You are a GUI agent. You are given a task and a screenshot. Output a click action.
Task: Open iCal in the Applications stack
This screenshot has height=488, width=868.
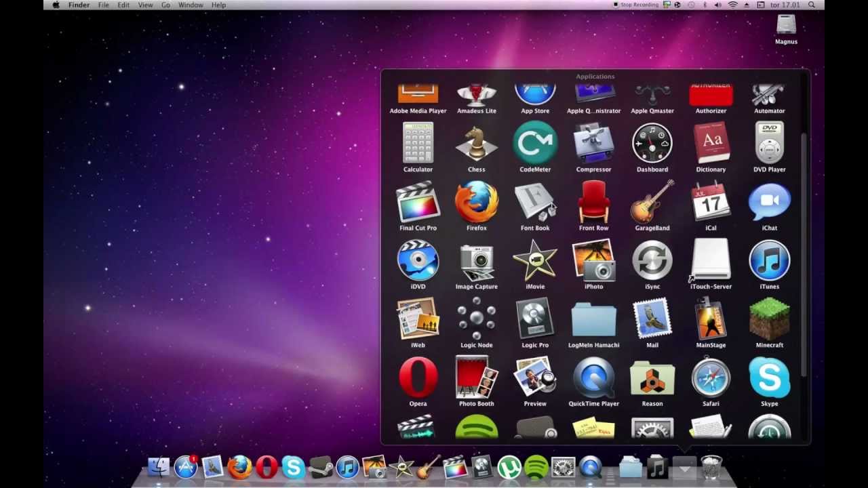click(711, 202)
